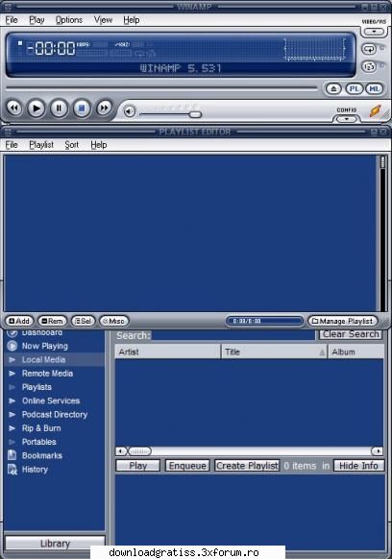Image resolution: width=392 pixels, height=559 pixels.
Task: Select Portables in the library tree
Action: click(39, 442)
